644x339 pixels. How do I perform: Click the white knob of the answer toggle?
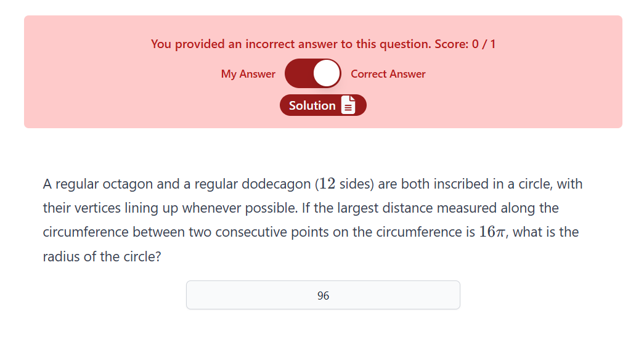327,74
